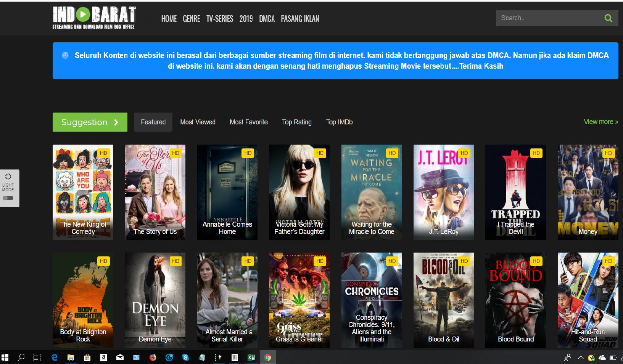The image size is (623, 364).
Task: Open the Mail app in taskbar
Action: pos(120,358)
